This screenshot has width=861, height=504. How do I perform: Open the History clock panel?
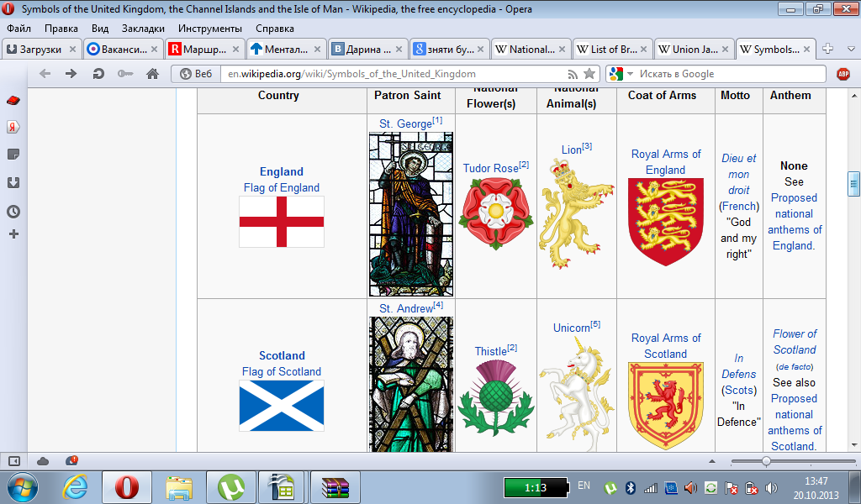click(13, 211)
